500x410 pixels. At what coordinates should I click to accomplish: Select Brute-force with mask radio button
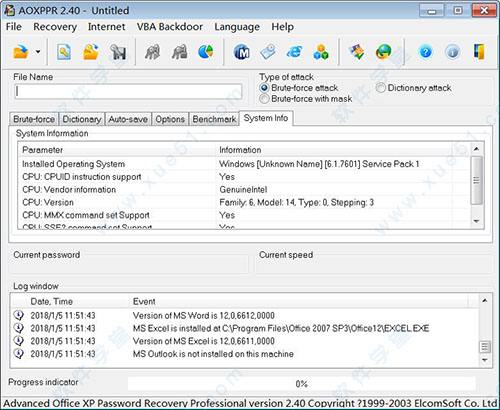264,99
